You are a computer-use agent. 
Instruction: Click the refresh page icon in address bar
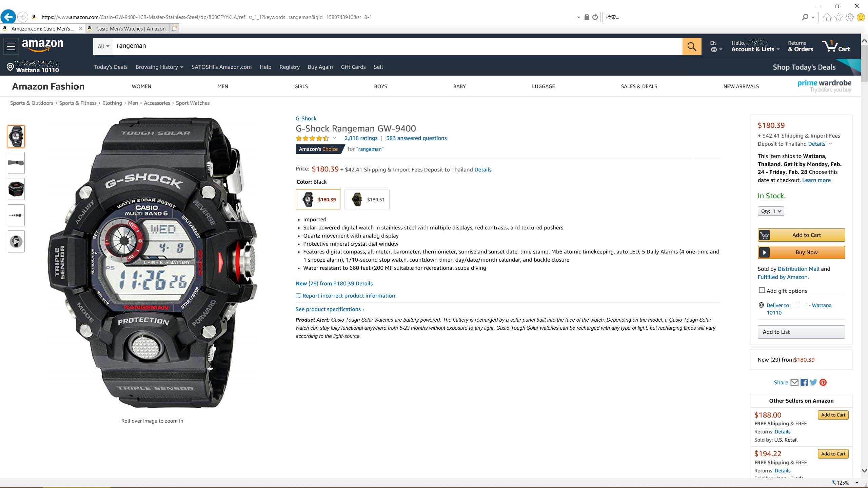point(595,17)
